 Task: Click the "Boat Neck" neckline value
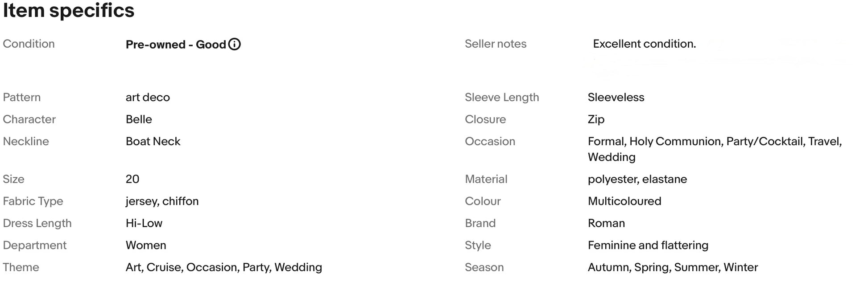pyautogui.click(x=153, y=141)
